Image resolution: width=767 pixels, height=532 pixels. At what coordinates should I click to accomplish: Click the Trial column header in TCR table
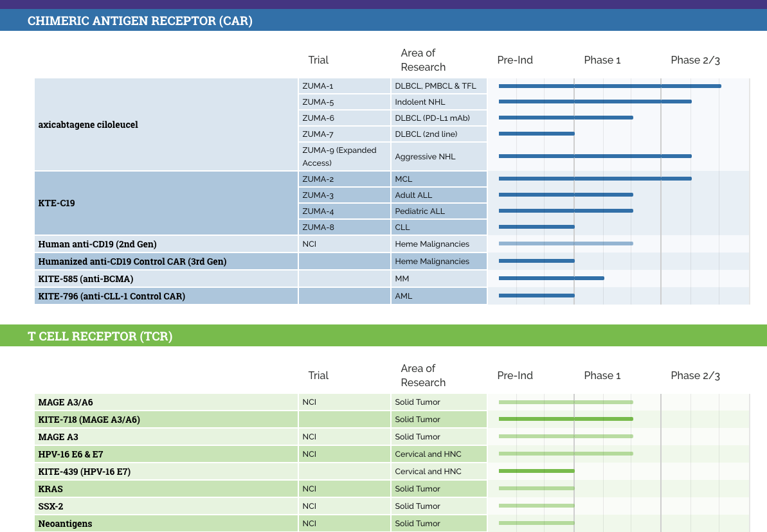pyautogui.click(x=318, y=375)
